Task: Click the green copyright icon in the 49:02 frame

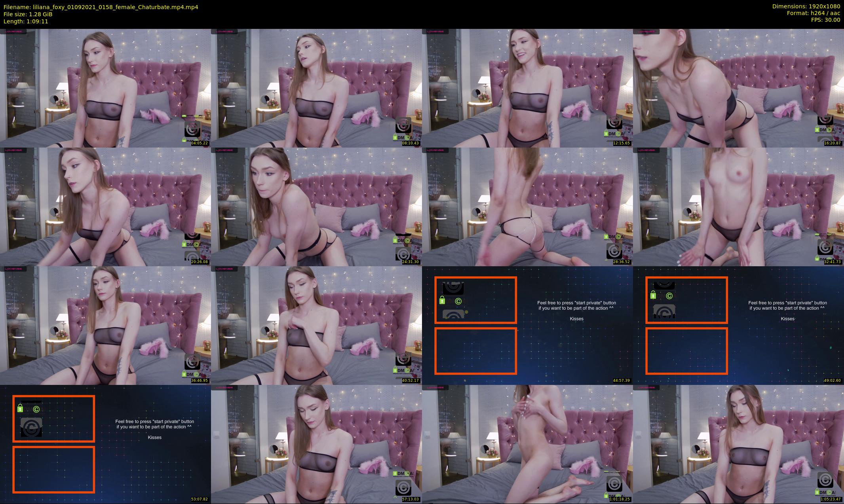Action: pos(669,296)
